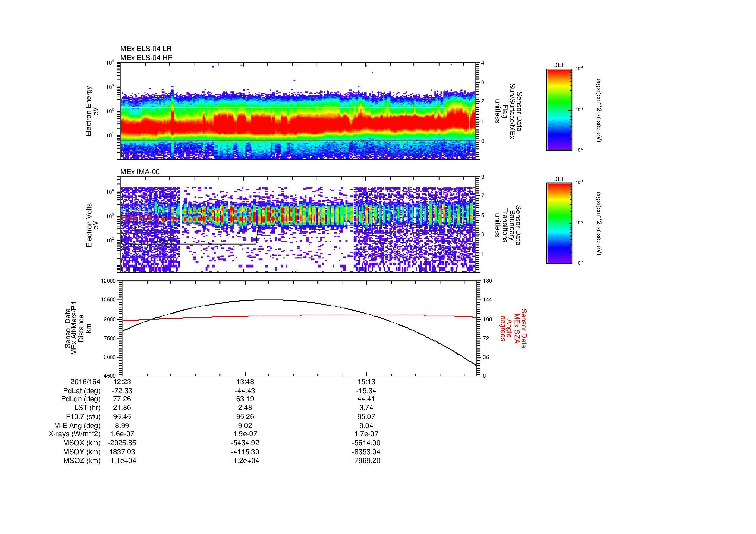
Task: Click the X-rays value 1.6e-07
Action: point(122,434)
